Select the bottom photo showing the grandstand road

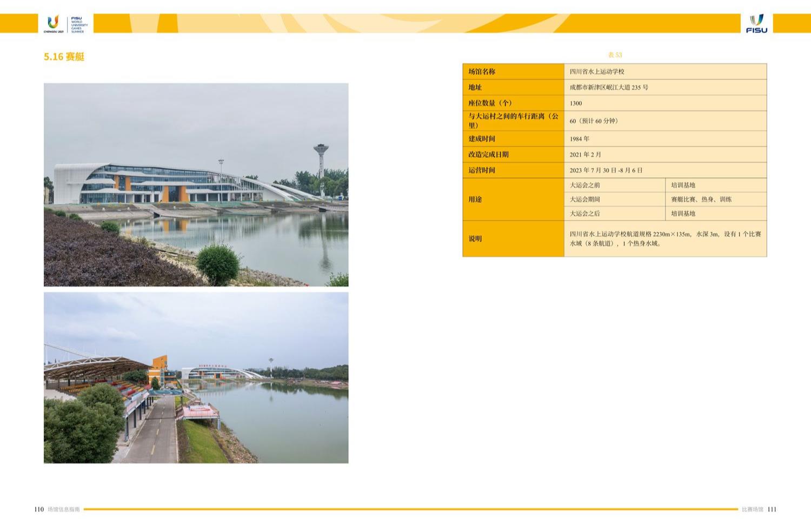196,377
